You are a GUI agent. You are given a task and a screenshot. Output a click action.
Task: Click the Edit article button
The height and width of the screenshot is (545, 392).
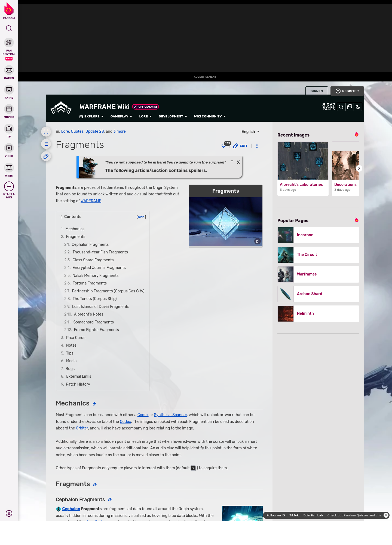pos(240,146)
